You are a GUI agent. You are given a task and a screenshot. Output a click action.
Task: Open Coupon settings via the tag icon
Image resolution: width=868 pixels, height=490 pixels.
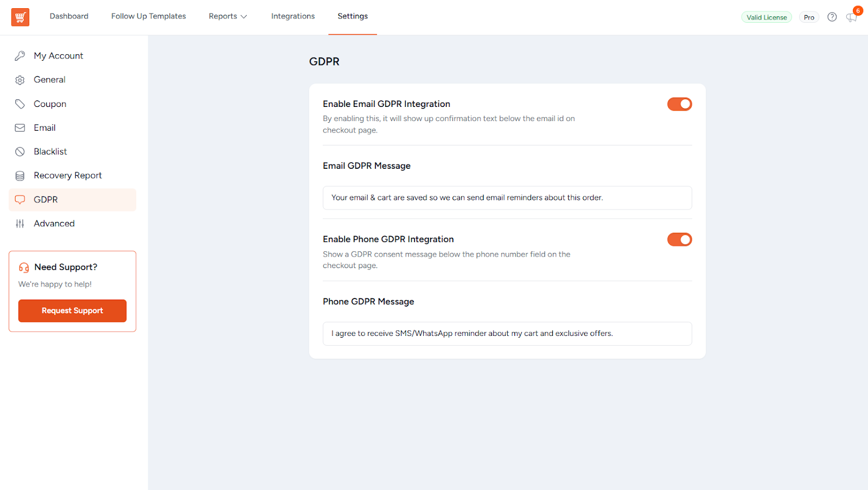pyautogui.click(x=20, y=104)
